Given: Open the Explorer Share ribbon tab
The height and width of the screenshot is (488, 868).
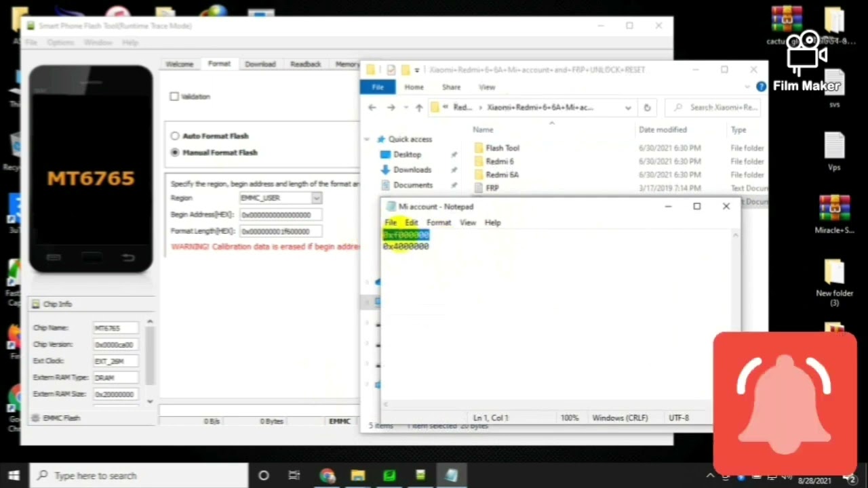Looking at the screenshot, I should coord(451,87).
